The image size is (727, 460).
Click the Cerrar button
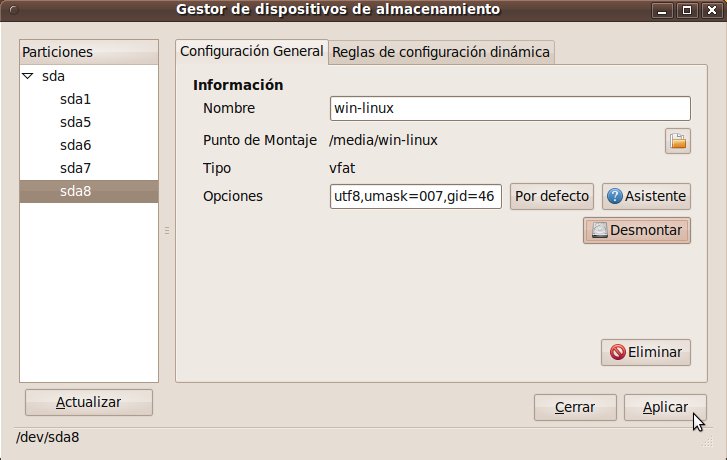pos(575,408)
